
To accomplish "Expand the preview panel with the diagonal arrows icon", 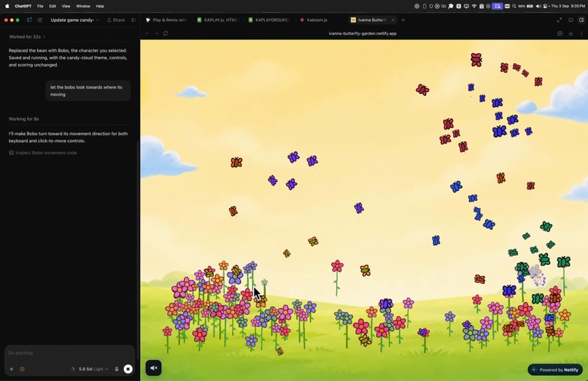I will tap(559, 20).
